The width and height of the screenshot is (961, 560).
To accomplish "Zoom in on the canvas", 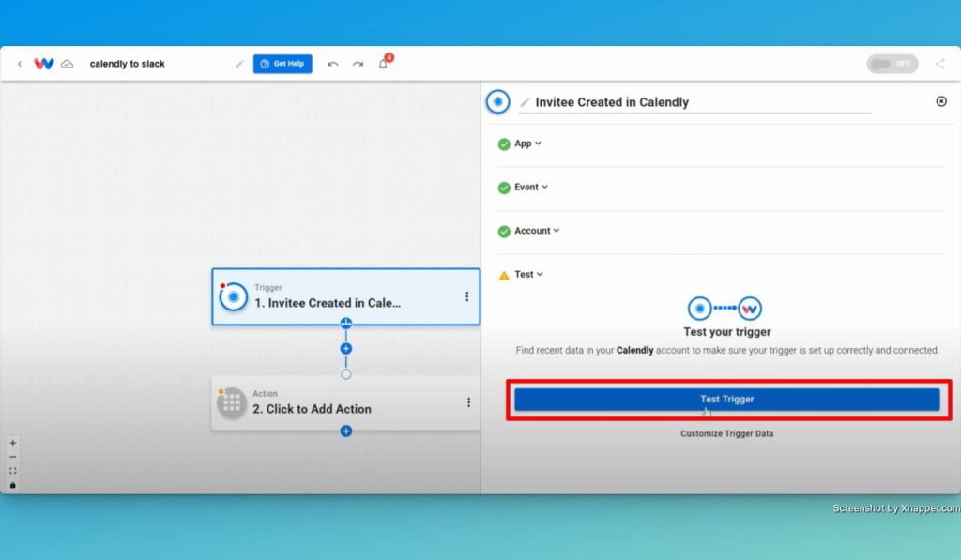I will 13,443.
